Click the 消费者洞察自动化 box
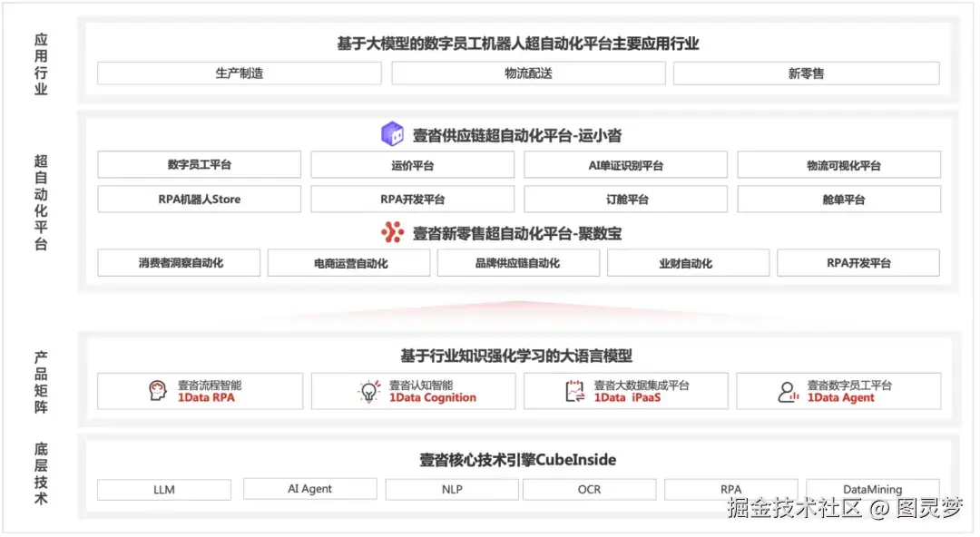 (178, 262)
